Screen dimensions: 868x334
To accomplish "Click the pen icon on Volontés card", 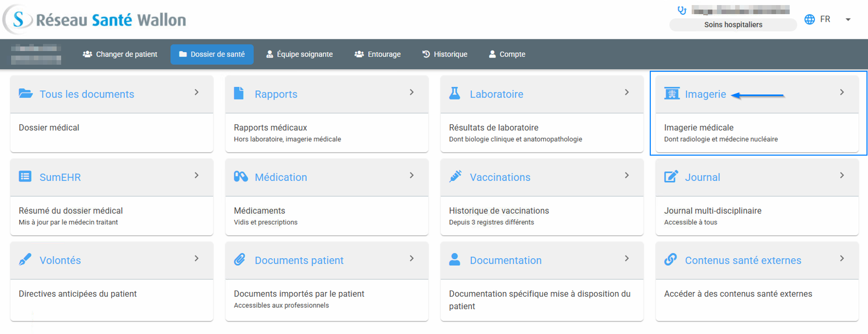I will pos(25,260).
